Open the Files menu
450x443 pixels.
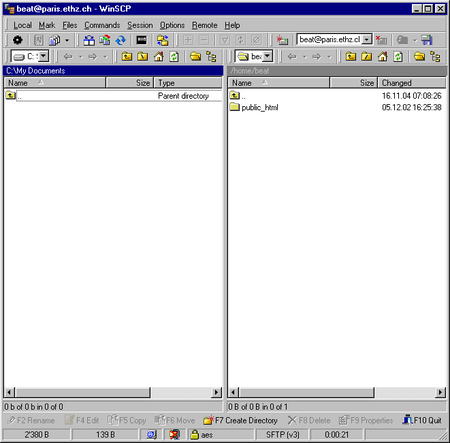click(x=70, y=25)
